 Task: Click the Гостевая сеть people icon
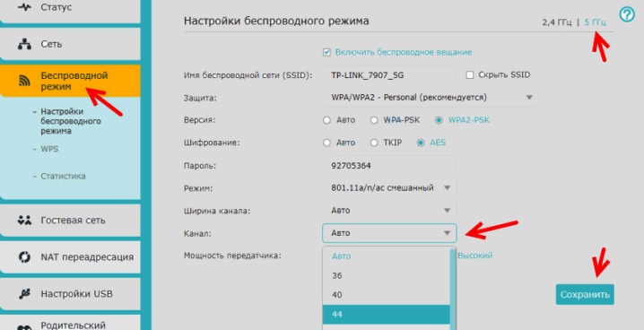point(24,221)
